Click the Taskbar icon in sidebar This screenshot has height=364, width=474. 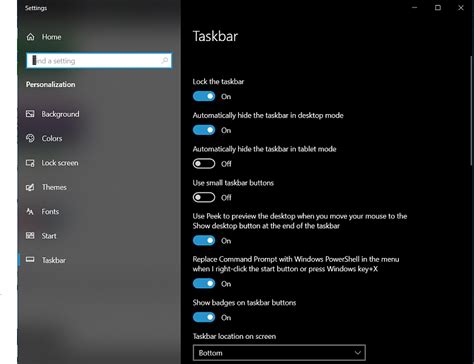(30, 260)
